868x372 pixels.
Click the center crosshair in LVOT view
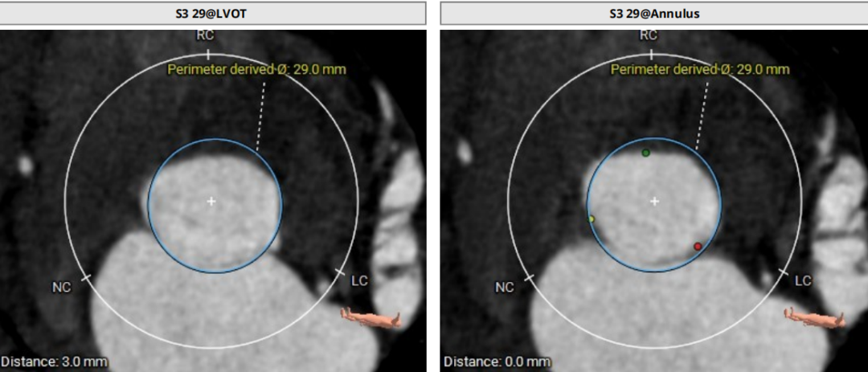coord(211,201)
